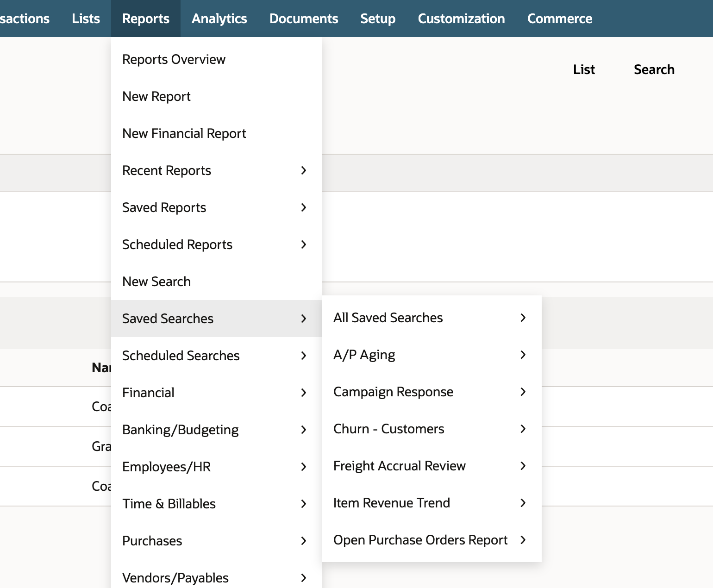The height and width of the screenshot is (588, 713).
Task: Expand the Purchases chevron
Action: pyautogui.click(x=304, y=541)
